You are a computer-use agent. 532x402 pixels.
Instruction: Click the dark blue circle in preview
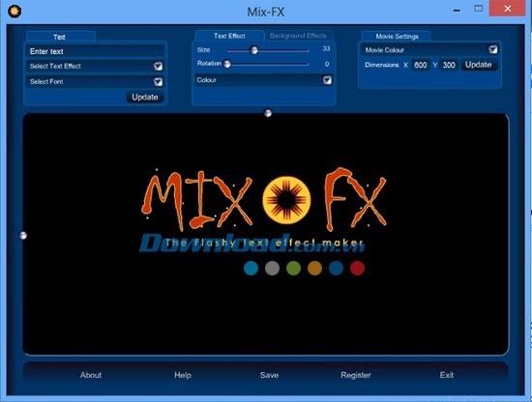coord(336,268)
